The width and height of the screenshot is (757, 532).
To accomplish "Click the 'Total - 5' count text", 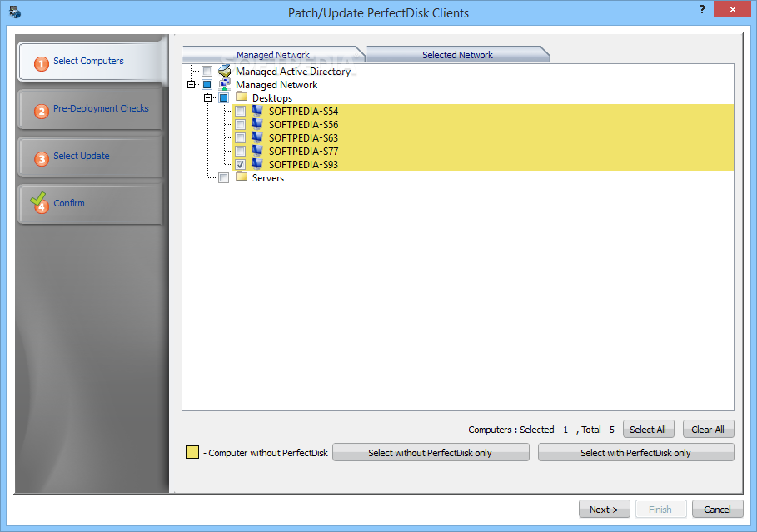I will click(x=598, y=430).
